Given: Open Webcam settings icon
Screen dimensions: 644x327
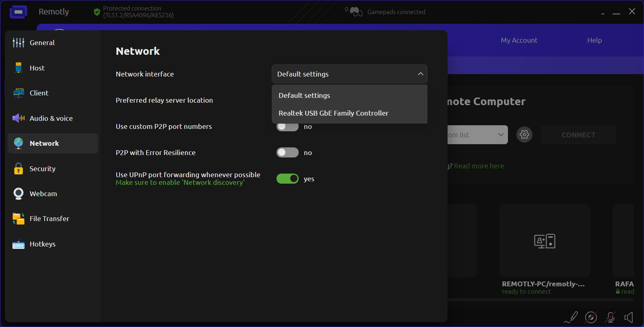Looking at the screenshot, I should 18,194.
